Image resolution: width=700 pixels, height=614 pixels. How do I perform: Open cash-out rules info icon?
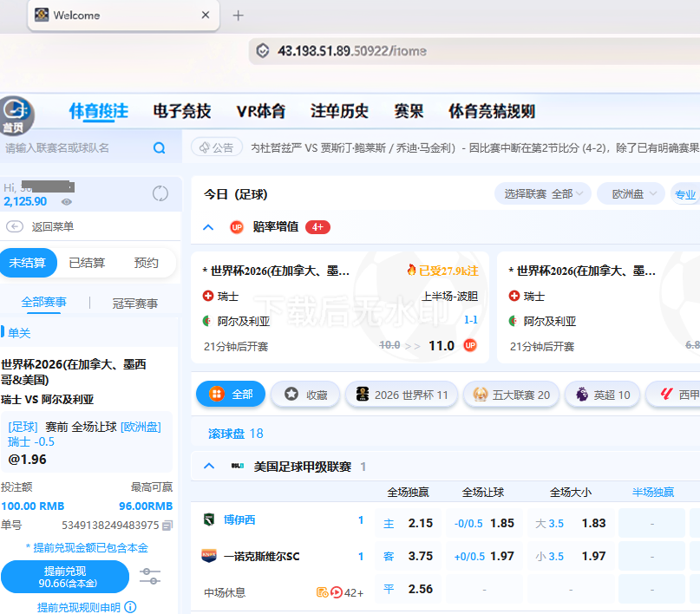130,607
